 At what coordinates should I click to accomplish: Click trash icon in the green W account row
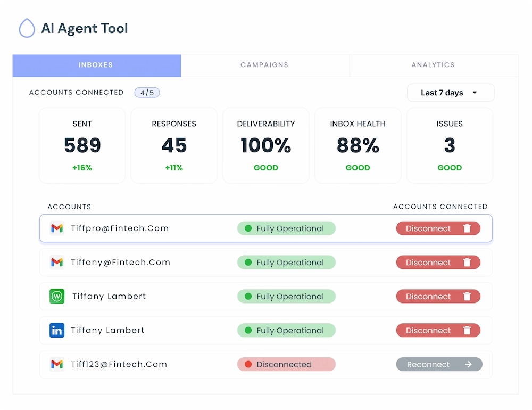467,296
